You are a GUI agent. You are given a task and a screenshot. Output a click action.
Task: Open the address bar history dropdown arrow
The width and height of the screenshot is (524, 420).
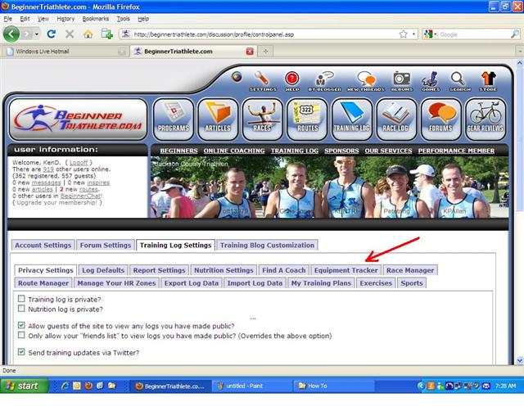[413, 34]
